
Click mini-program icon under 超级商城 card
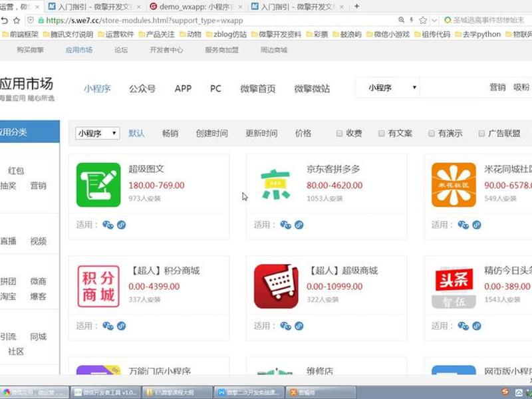tap(299, 326)
